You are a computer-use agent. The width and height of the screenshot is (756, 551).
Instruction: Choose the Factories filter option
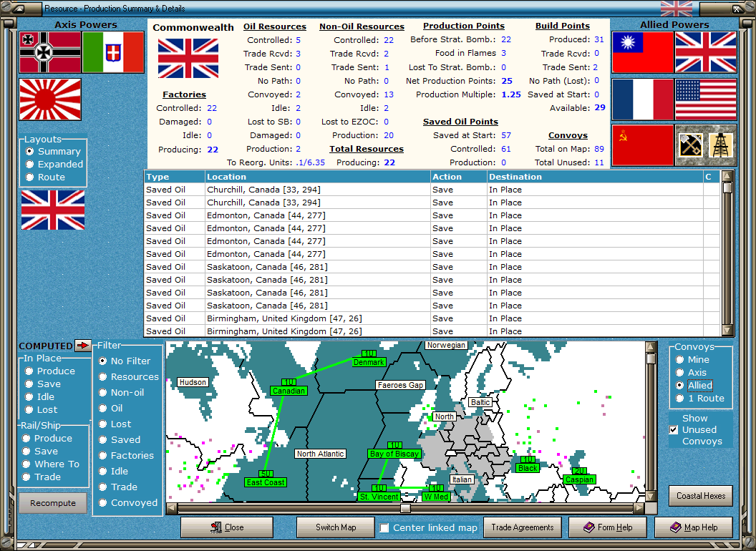pyautogui.click(x=103, y=456)
